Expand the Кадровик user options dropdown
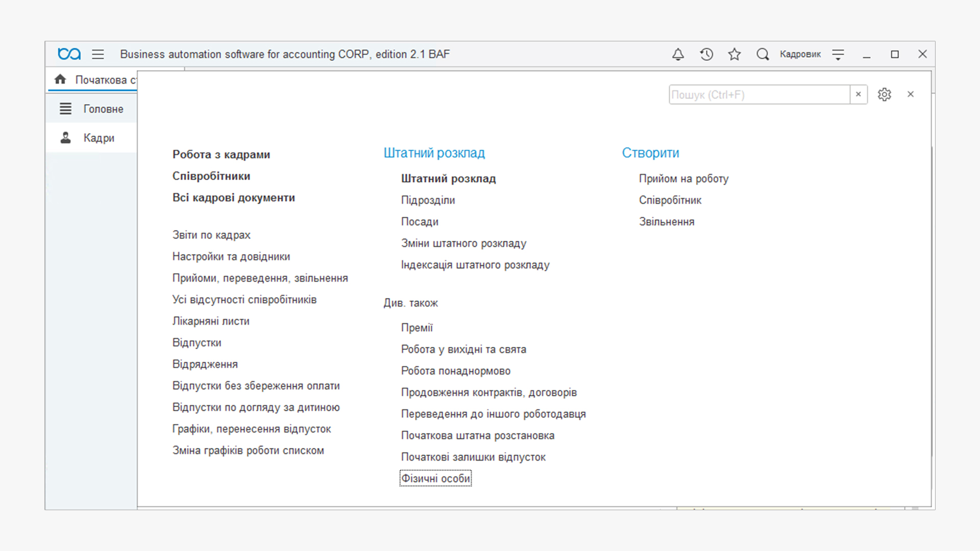 coord(838,55)
